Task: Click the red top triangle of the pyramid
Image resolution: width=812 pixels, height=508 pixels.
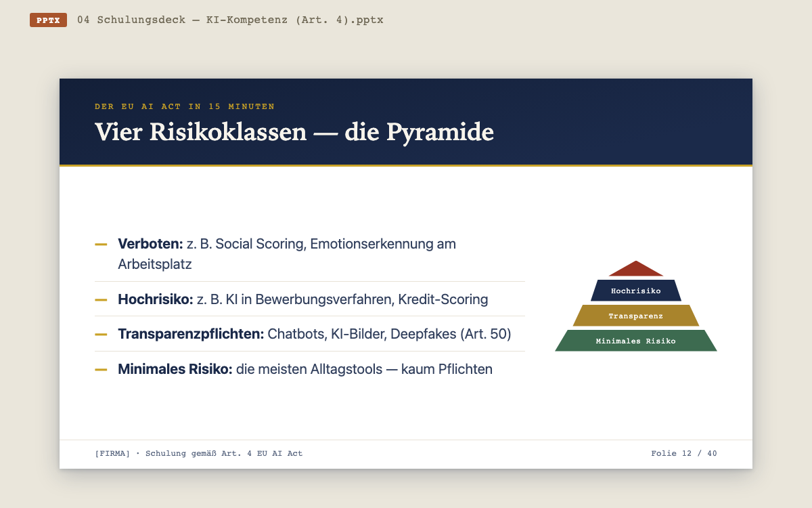Action: point(636,270)
